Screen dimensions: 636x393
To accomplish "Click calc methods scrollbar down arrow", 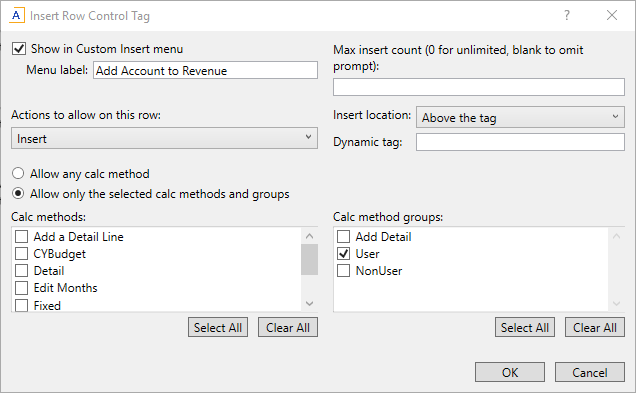I will coord(309,303).
